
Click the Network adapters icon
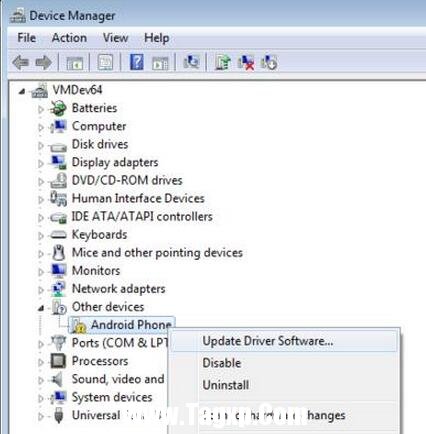(x=58, y=289)
